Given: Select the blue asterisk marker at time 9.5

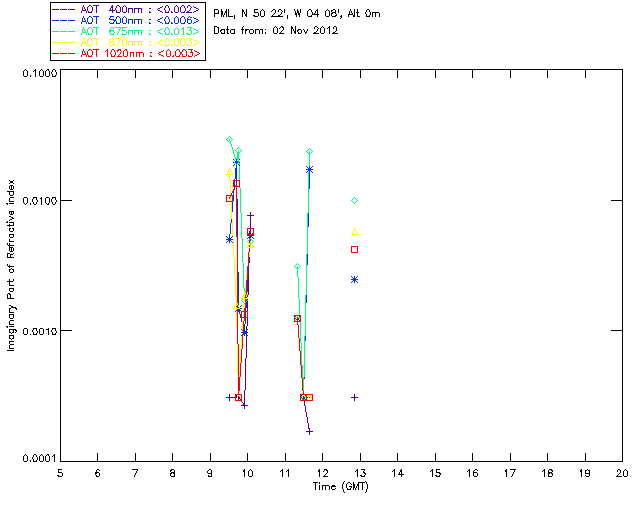Looking at the screenshot, I should point(229,240).
